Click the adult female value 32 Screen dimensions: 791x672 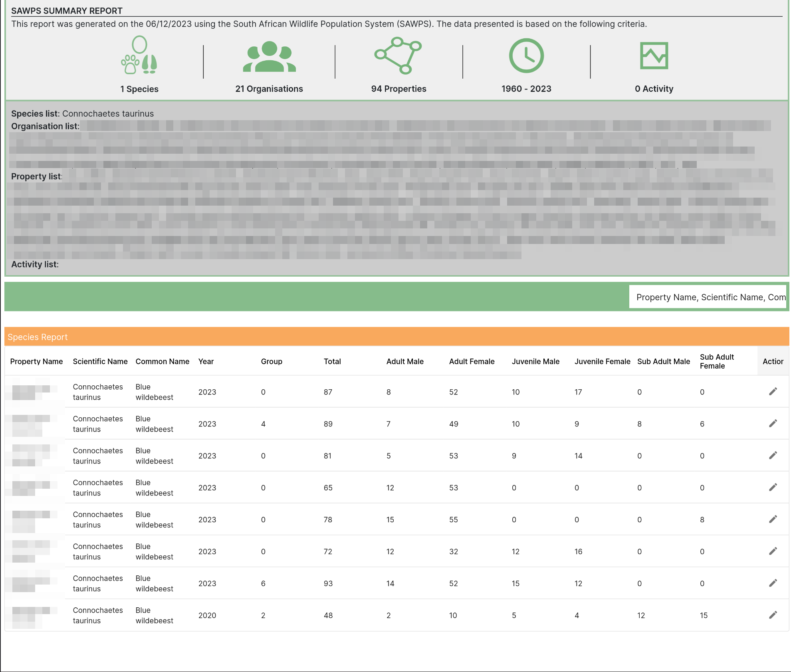[x=454, y=551]
